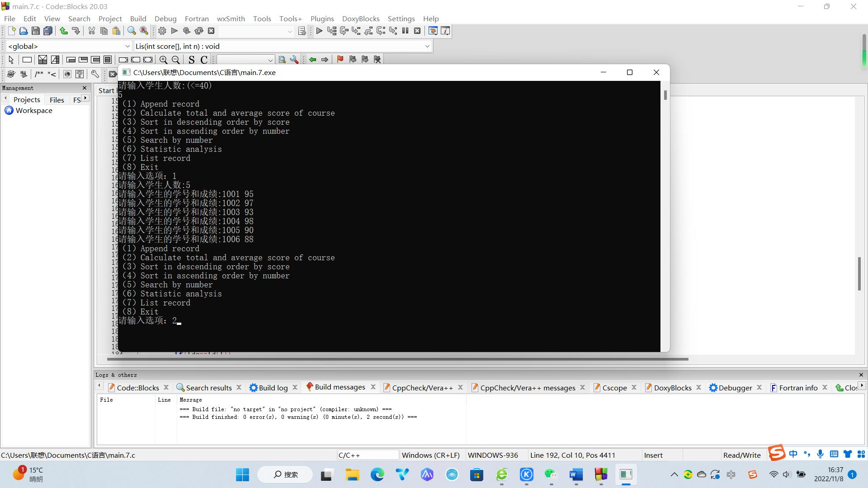Open the build target dropdown
This screenshot has width=868, height=488.
[x=290, y=31]
